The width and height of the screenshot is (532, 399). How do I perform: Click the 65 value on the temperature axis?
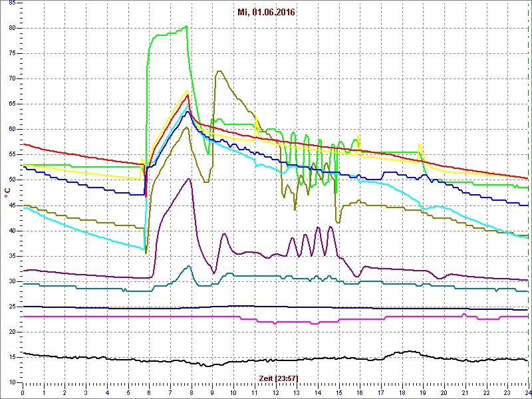point(12,104)
